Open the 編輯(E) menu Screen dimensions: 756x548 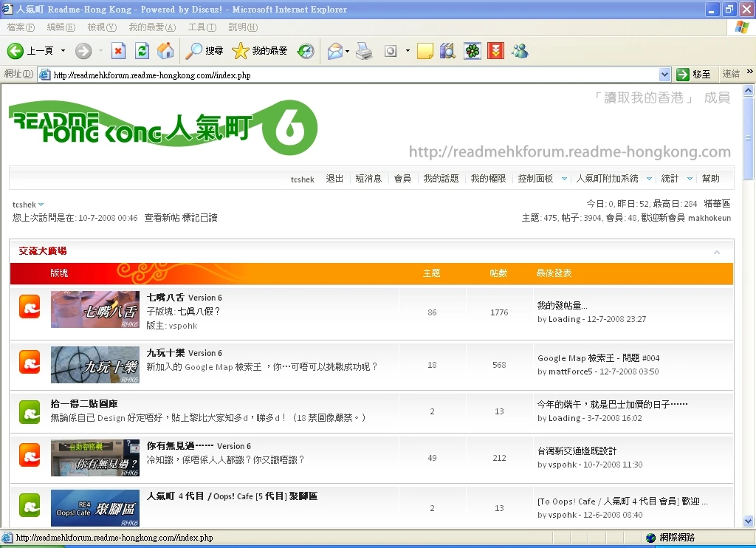click(61, 27)
